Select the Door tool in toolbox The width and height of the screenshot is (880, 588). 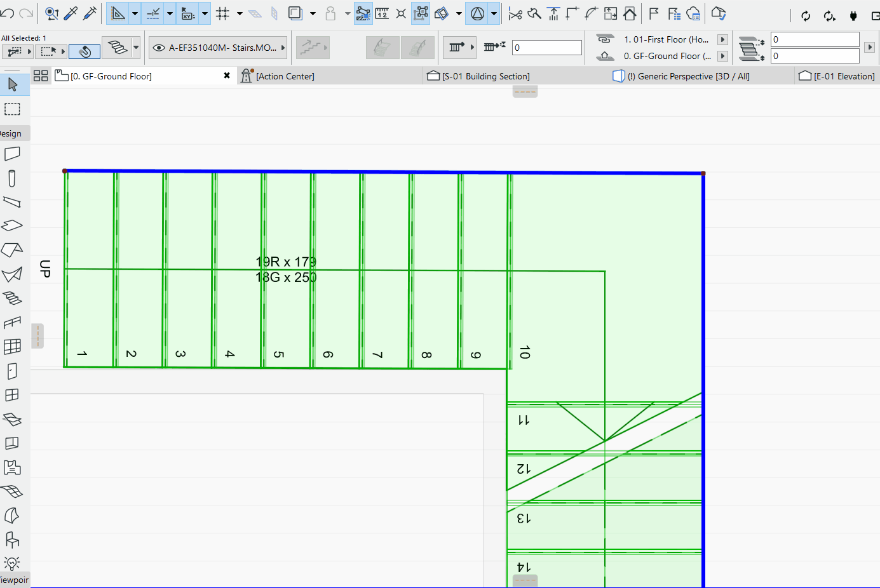[12, 371]
